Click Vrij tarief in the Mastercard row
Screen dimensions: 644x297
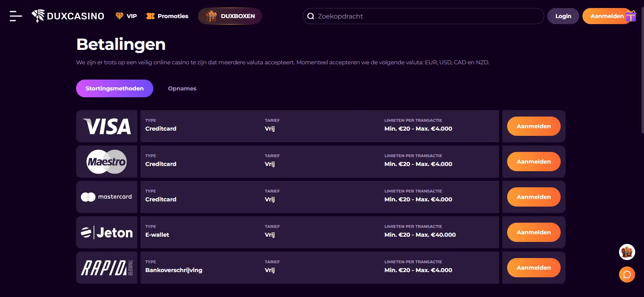(x=270, y=199)
